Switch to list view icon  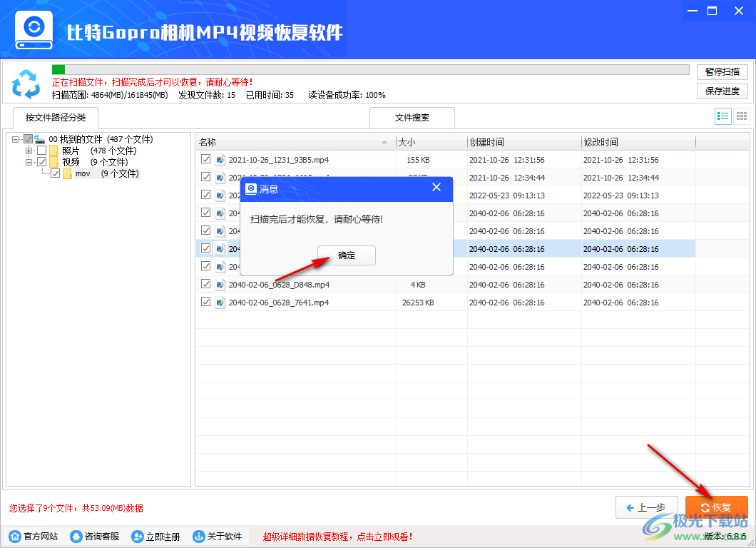pyautogui.click(x=722, y=116)
